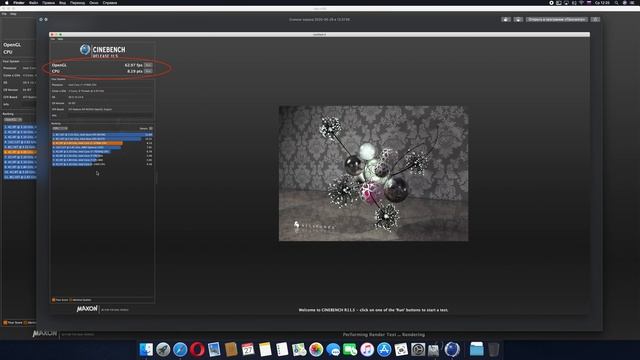Open the Окно menu in menu bar
The height and width of the screenshot is (360, 640).
coord(94,2)
